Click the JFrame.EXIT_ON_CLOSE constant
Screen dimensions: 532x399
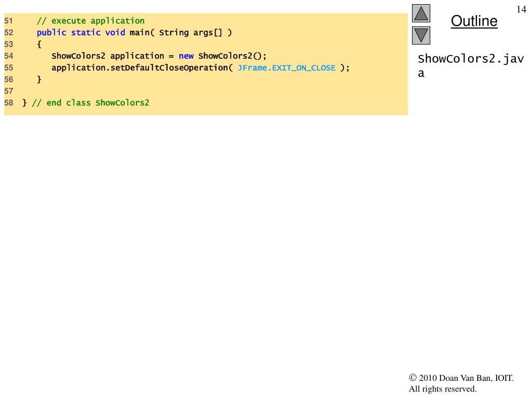click(286, 68)
